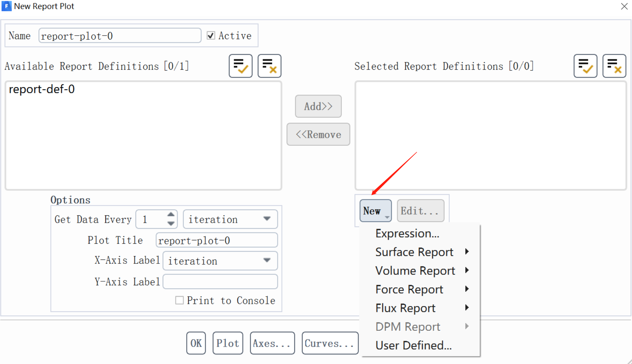Choose Surface Report from the menu
Image resolution: width=632 pixels, height=364 pixels.
414,252
